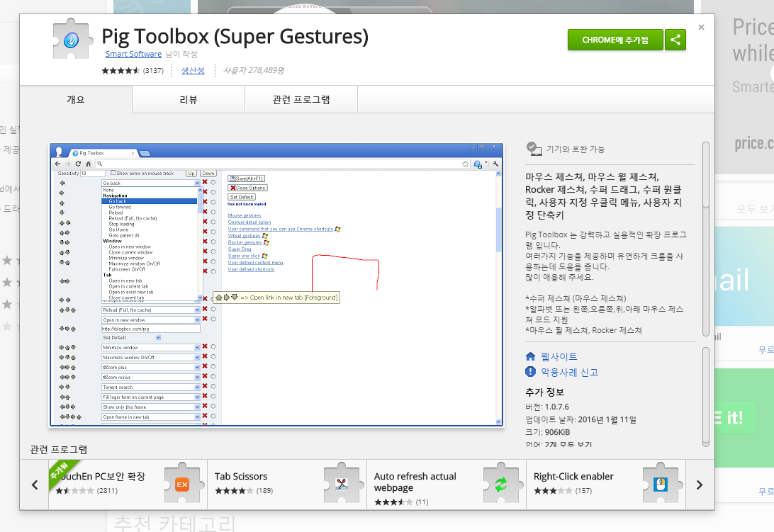The image size is (774, 532).
Task: Open the Maximize window On/Off dropdown
Action: (151, 357)
